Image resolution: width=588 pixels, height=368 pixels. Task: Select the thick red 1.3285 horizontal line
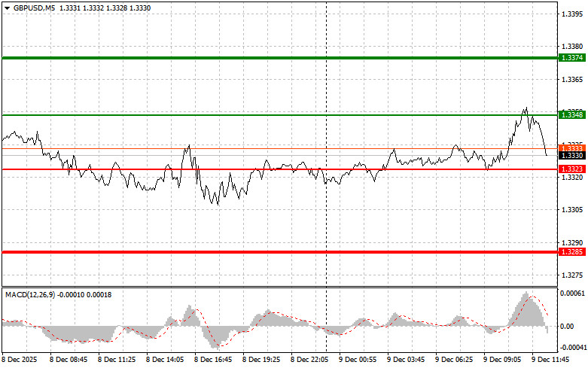click(x=280, y=252)
